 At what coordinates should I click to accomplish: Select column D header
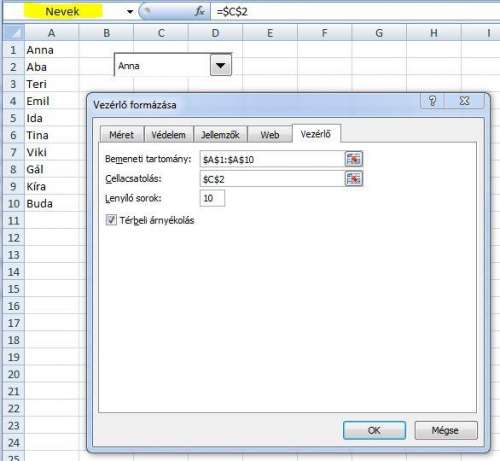(215, 33)
